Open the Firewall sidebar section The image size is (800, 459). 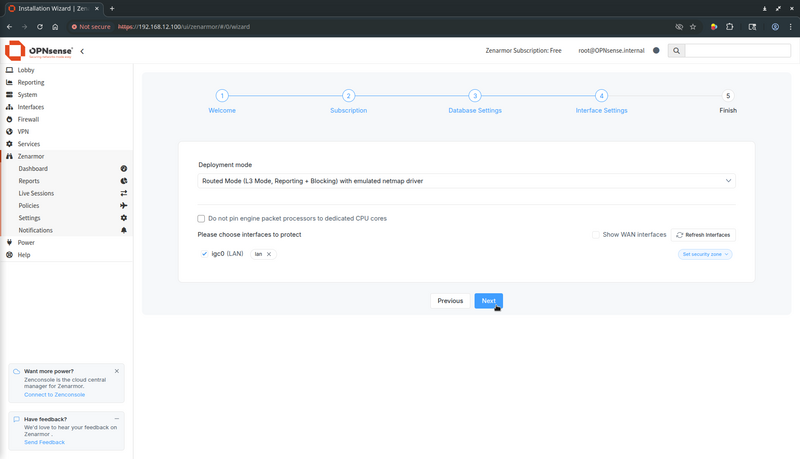[x=28, y=119]
